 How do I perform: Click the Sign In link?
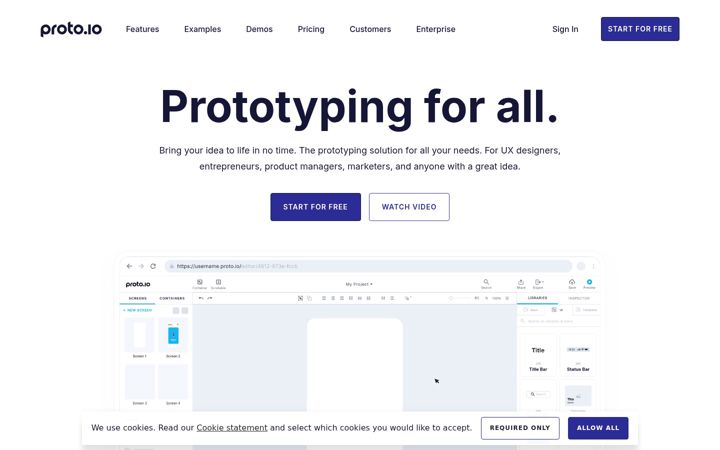point(565,29)
